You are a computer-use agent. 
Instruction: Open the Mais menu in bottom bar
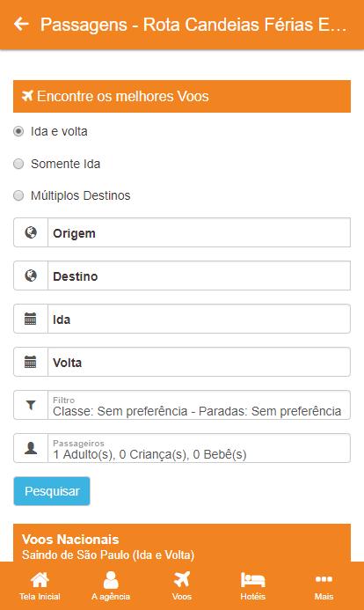pos(324,586)
